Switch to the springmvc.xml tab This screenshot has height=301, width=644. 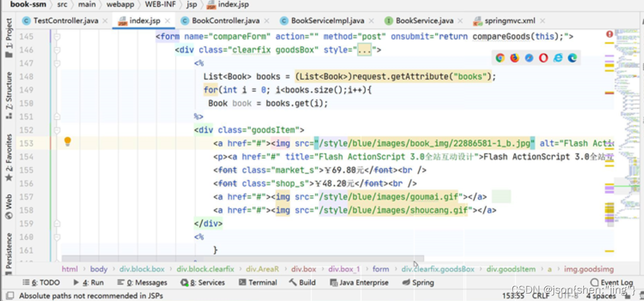(x=509, y=21)
